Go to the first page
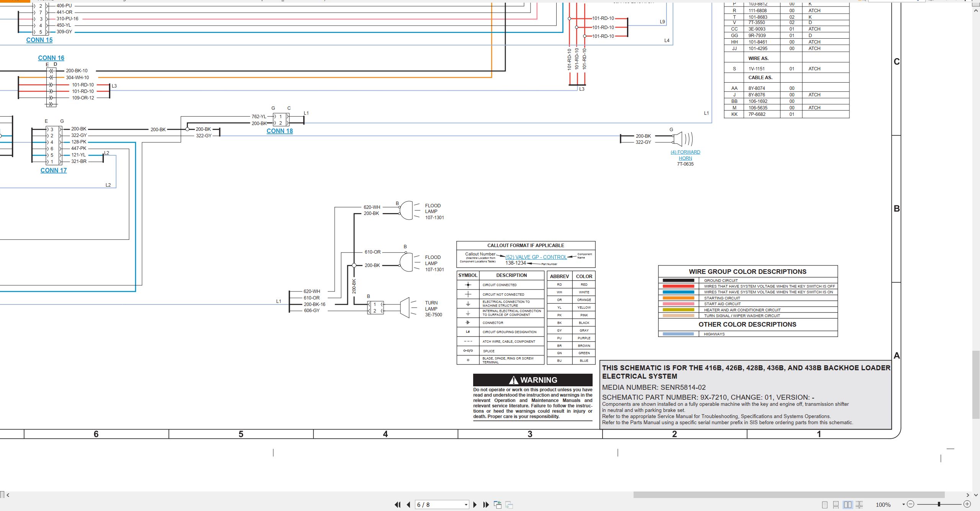Viewport: 980px width, 511px height. point(397,504)
